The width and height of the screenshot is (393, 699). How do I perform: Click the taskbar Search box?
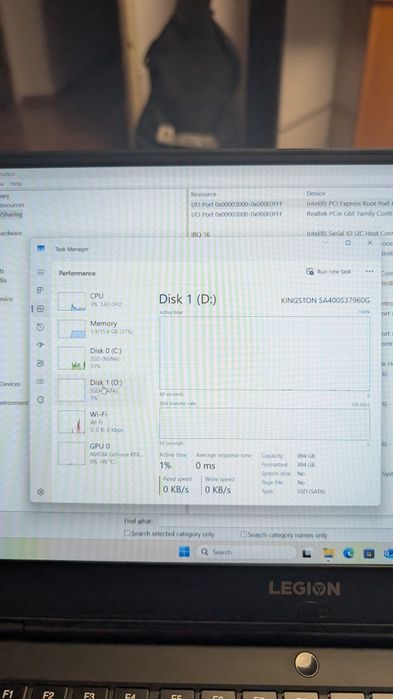coord(246,552)
